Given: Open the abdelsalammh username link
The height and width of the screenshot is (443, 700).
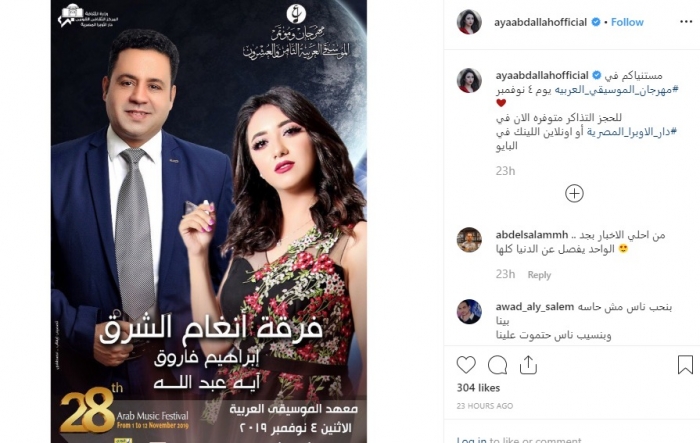Looking at the screenshot, I should [x=532, y=235].
